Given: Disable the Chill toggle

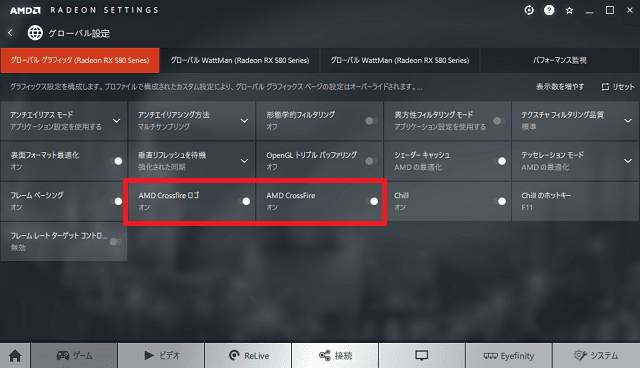Looking at the screenshot, I should [500, 201].
